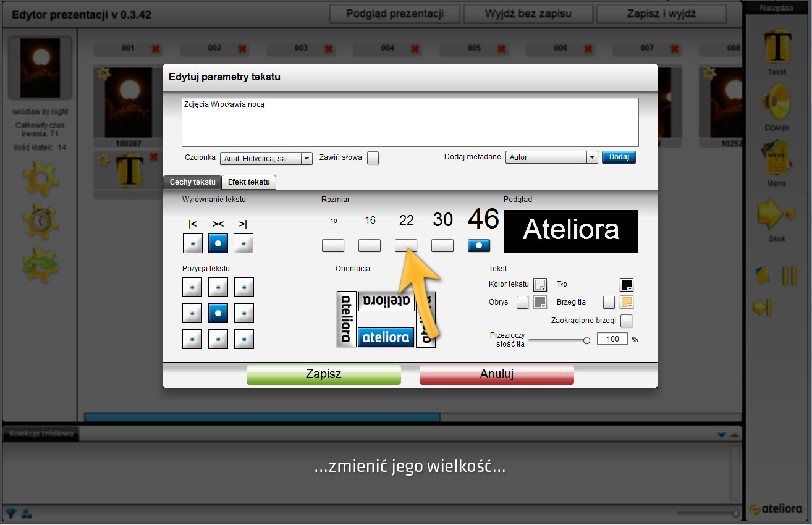This screenshot has height=525, width=812.
Task: Open the Dźwięk sound tool
Action: point(777,103)
